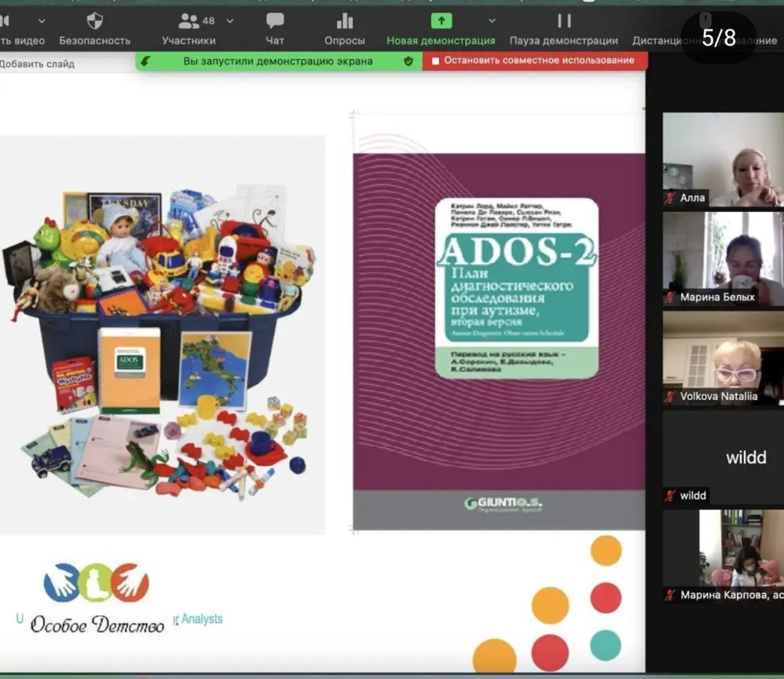The width and height of the screenshot is (784, 679).
Task: Expand the video options arrow
Action: click(x=42, y=21)
